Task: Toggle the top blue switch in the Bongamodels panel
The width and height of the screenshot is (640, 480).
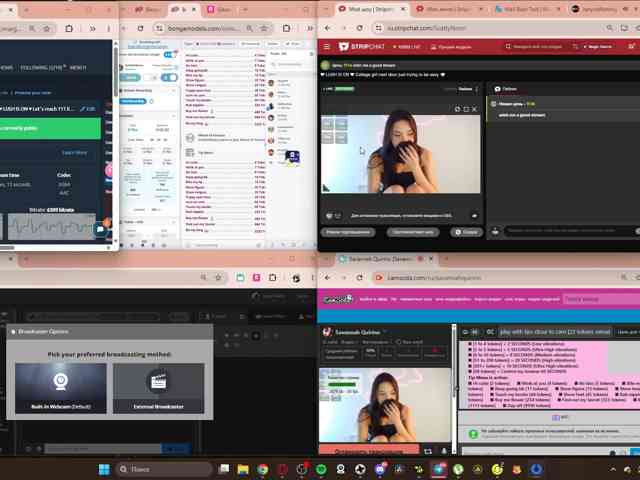Action: pos(169,54)
